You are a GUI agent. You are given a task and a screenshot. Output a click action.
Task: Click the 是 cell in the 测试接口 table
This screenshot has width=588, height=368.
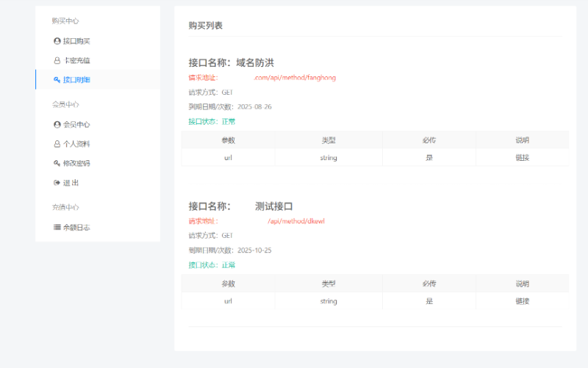point(429,301)
